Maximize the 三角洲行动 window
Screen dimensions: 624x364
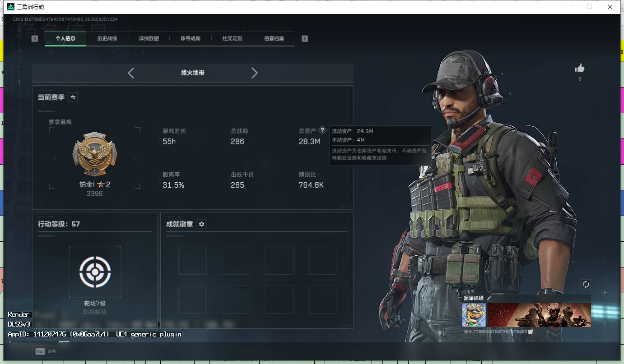point(589,7)
